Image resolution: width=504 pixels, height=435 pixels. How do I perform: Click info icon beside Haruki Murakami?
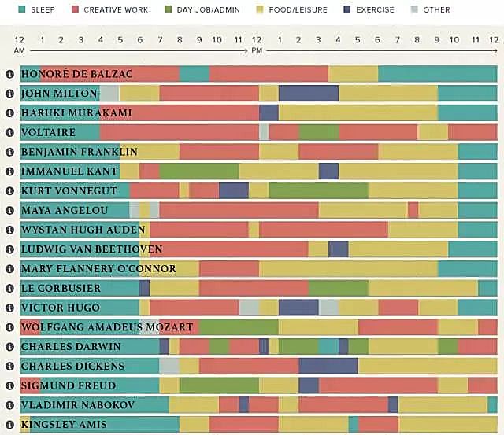(x=9, y=113)
